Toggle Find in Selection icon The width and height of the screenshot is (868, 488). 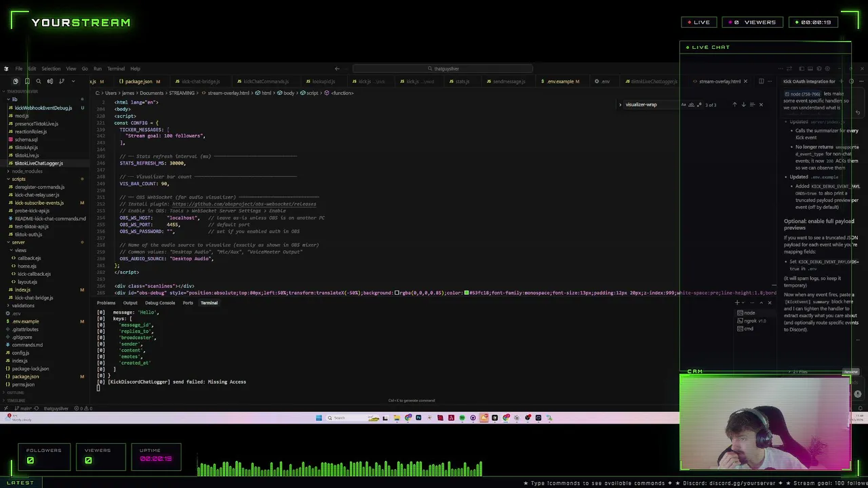pos(752,104)
